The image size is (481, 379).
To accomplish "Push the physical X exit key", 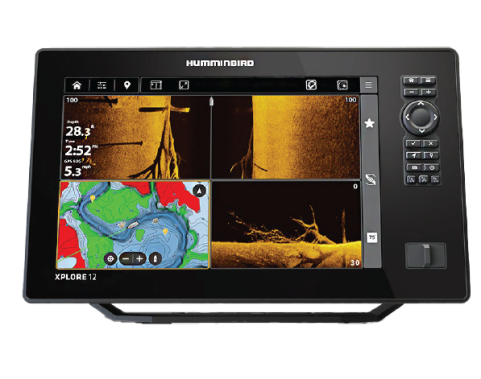I will pos(431,144).
